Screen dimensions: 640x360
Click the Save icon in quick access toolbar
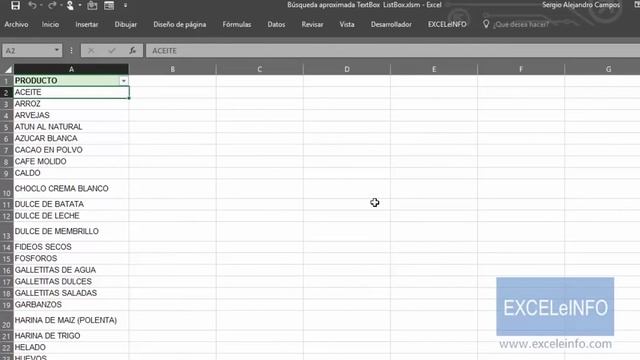16,5
